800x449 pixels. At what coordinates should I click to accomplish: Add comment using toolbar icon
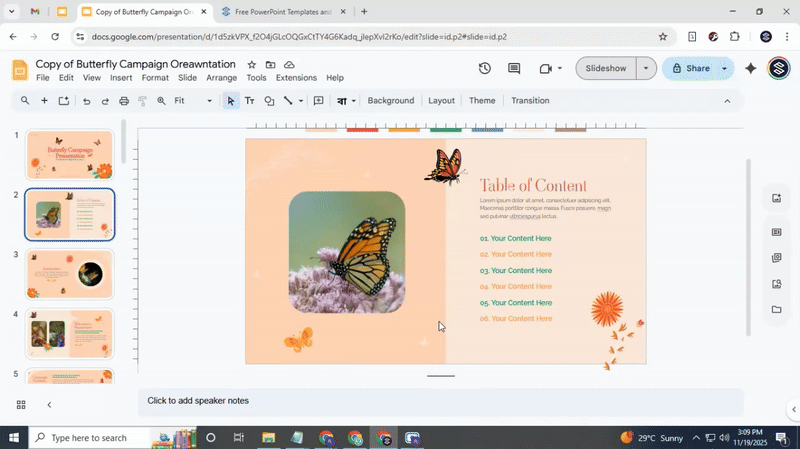[319, 101]
